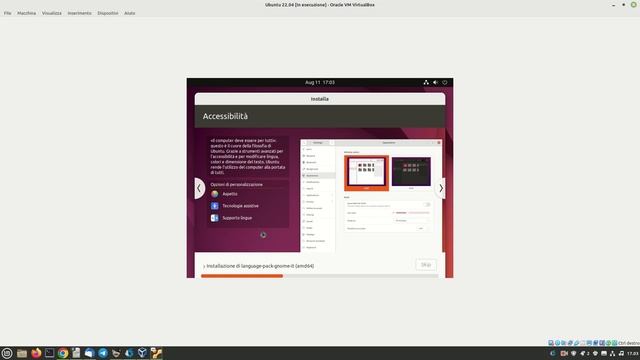Viewport: 640px width, 360px height.
Task: Open the Inserimento menu
Action: [x=80, y=13]
